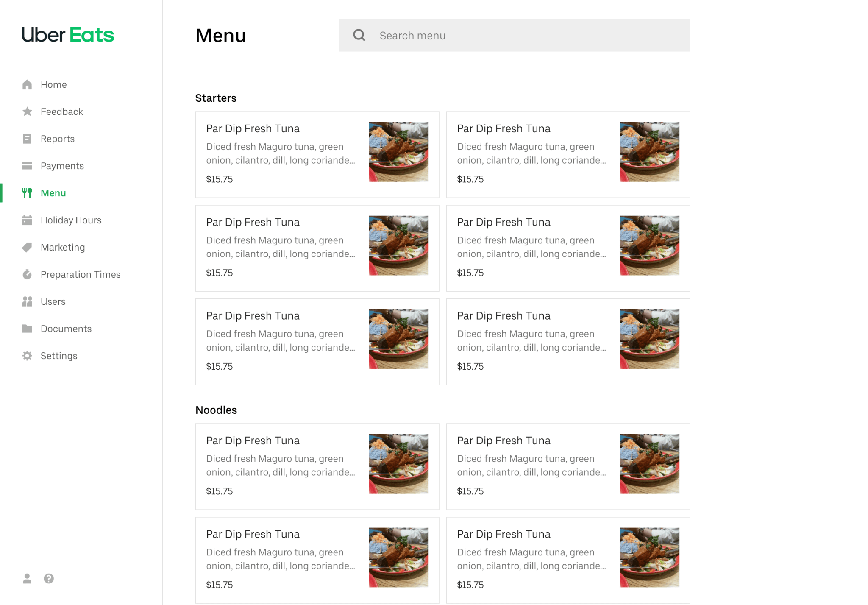This screenshot has height=605, width=868.
Task: Click the Holiday Hours calendar icon
Action: click(x=27, y=220)
